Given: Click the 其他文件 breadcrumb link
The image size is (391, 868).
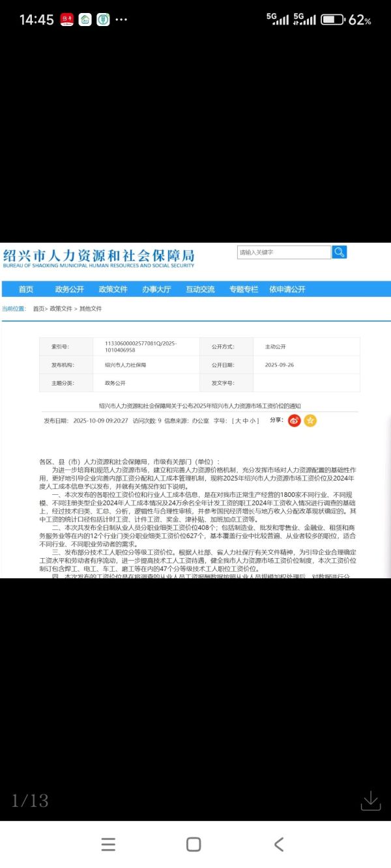Looking at the screenshot, I should click(x=91, y=309).
